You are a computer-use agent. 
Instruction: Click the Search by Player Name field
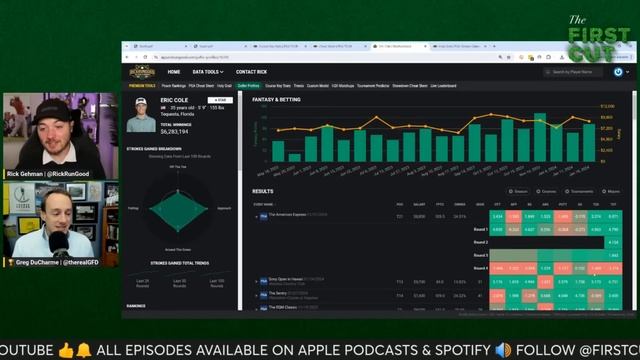573,72
